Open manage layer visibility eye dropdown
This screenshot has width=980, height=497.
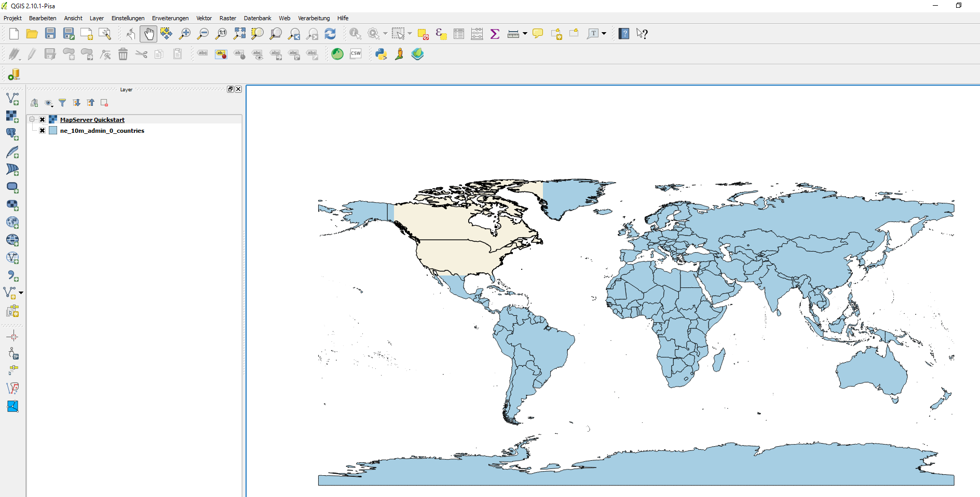click(49, 103)
